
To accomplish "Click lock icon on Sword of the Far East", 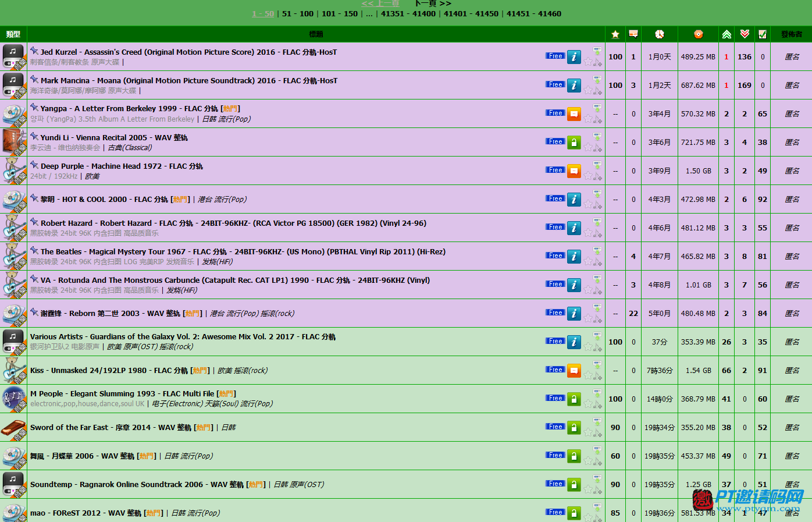I will coord(574,427).
